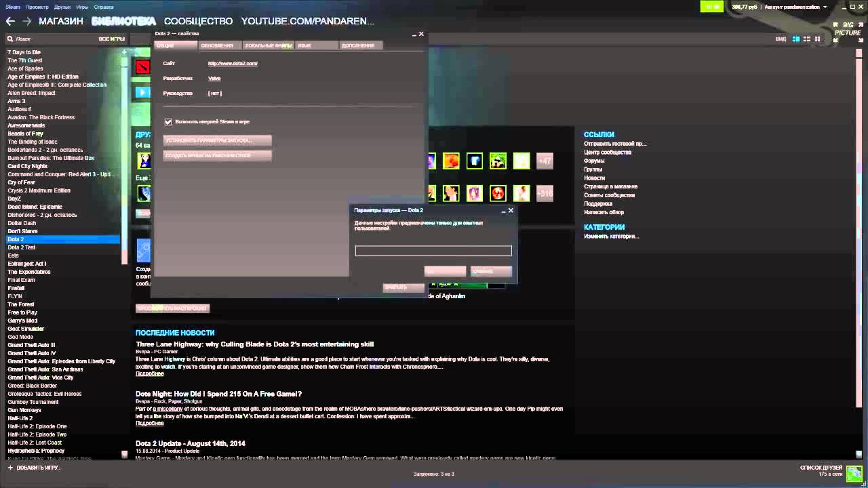Select Don't Starve in library list
Viewport: 868px width, 488px height.
click(x=22, y=231)
